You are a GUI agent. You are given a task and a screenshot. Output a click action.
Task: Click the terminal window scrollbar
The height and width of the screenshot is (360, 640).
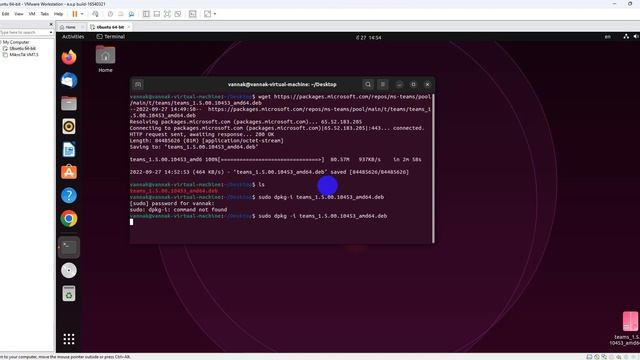click(433, 168)
